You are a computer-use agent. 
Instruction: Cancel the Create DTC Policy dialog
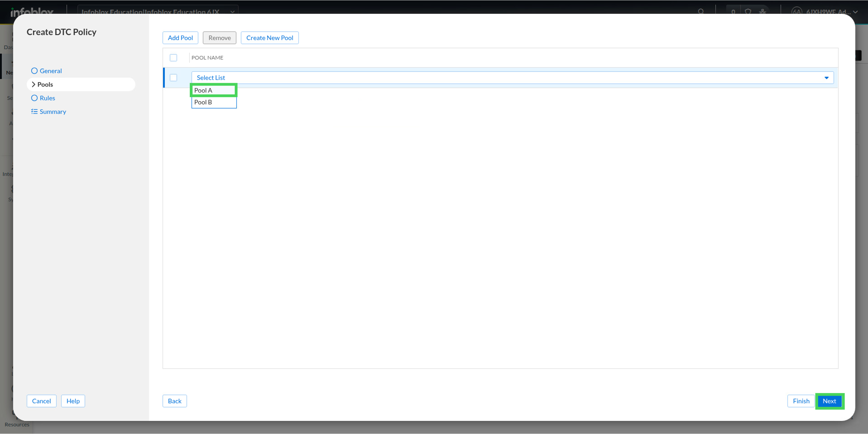tap(41, 401)
